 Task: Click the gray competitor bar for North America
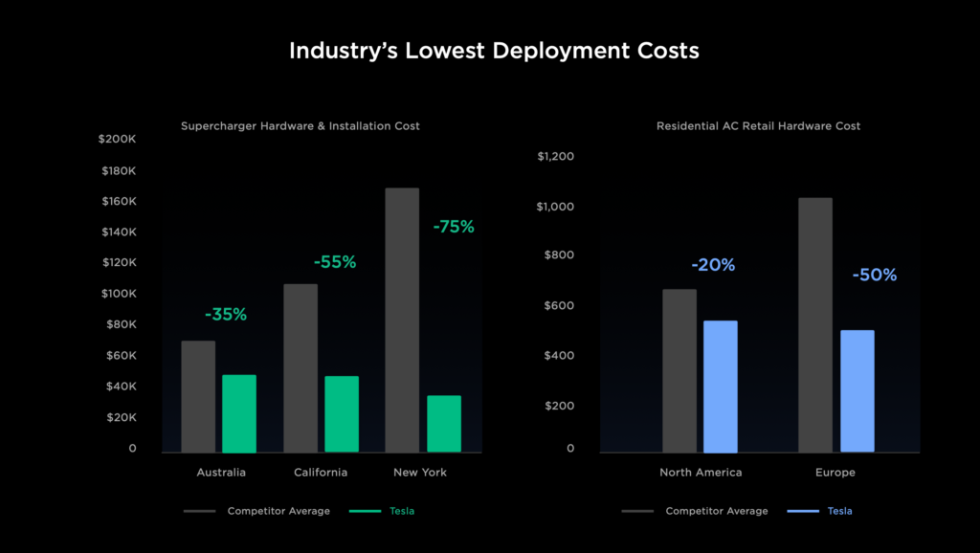coord(679,371)
